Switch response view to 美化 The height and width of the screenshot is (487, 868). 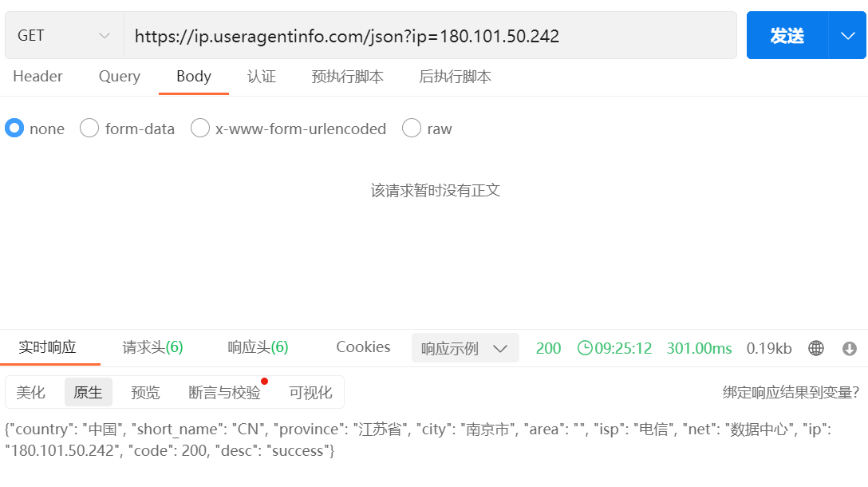point(31,392)
